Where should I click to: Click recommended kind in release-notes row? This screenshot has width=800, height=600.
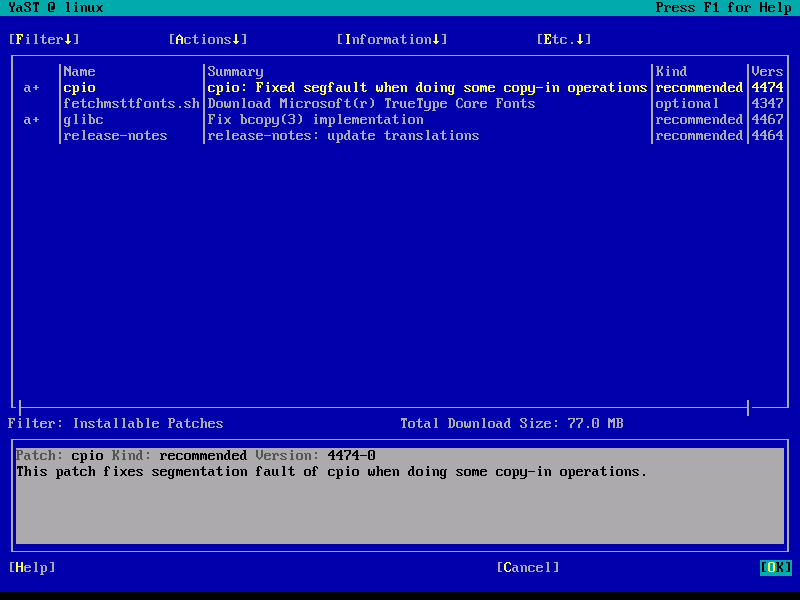(x=699, y=136)
